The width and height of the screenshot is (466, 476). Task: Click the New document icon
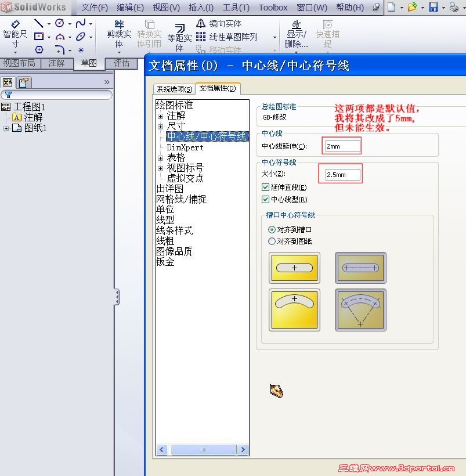pos(392,7)
